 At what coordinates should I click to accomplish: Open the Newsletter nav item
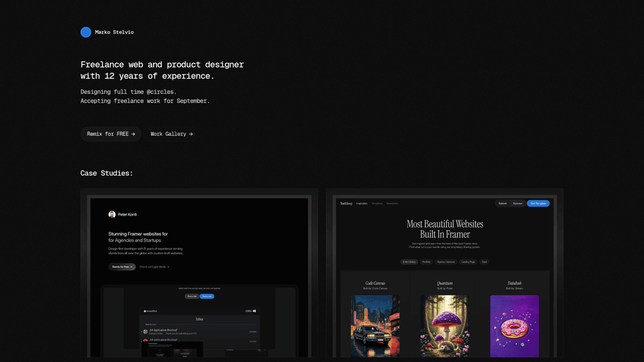[x=392, y=203]
